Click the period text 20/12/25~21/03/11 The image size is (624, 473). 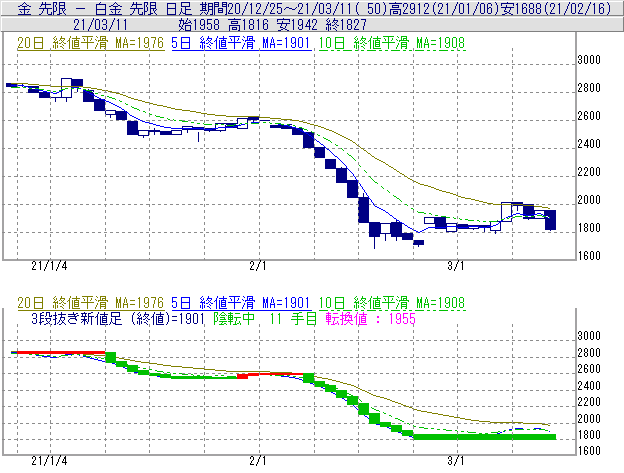click(x=291, y=8)
